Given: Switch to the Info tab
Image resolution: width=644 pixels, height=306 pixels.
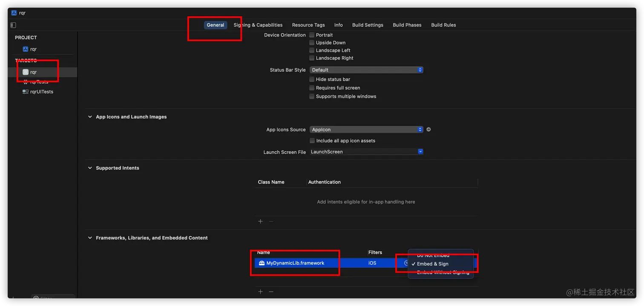Looking at the screenshot, I should [339, 25].
